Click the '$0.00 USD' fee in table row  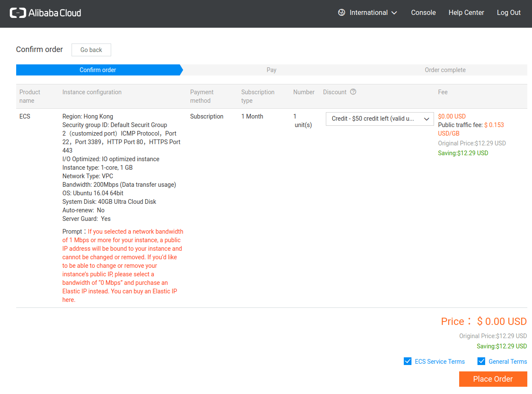(x=452, y=116)
